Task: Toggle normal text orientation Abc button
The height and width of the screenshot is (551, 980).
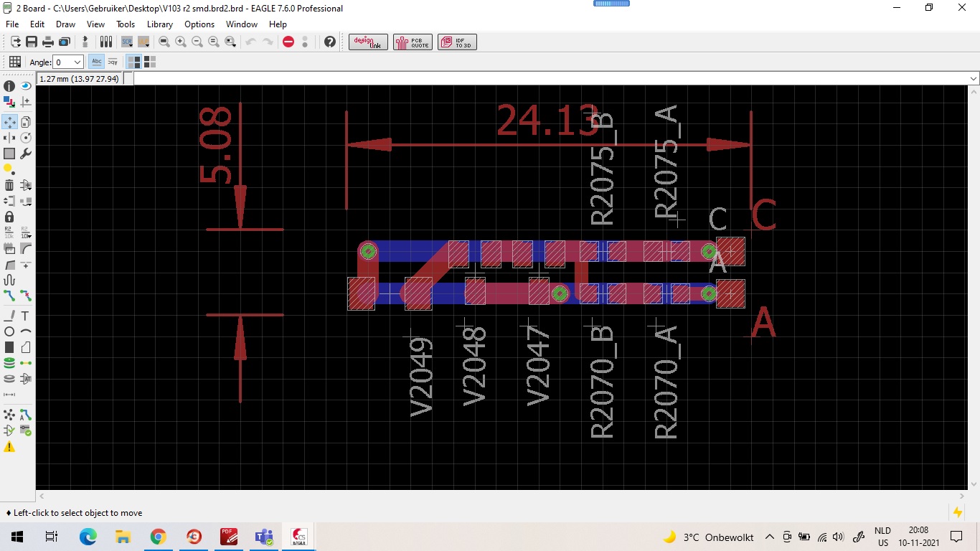Action: pyautogui.click(x=96, y=62)
